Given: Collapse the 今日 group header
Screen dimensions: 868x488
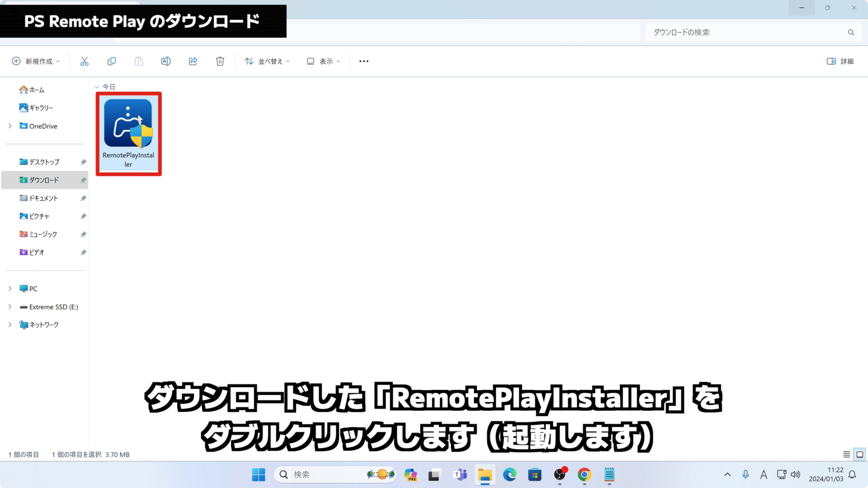Looking at the screenshot, I should click(97, 87).
